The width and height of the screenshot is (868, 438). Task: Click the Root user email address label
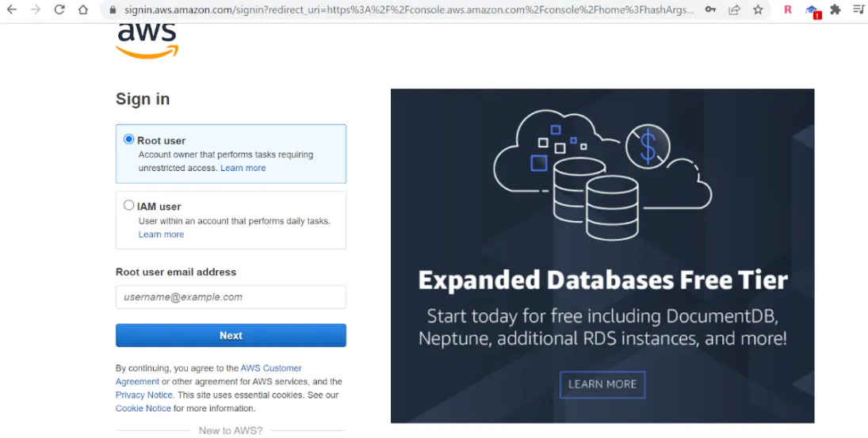tap(176, 272)
